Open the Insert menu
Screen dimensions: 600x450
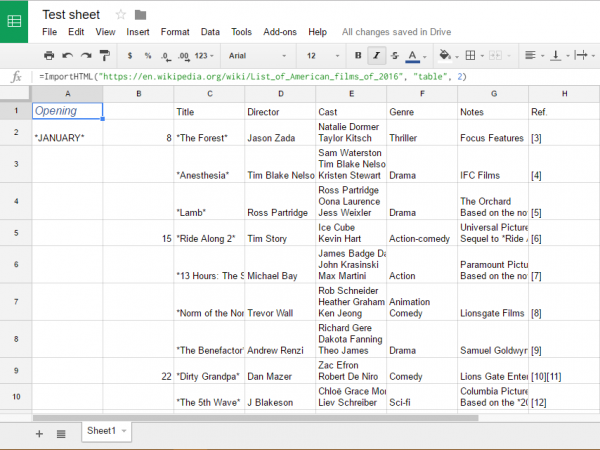point(138,32)
